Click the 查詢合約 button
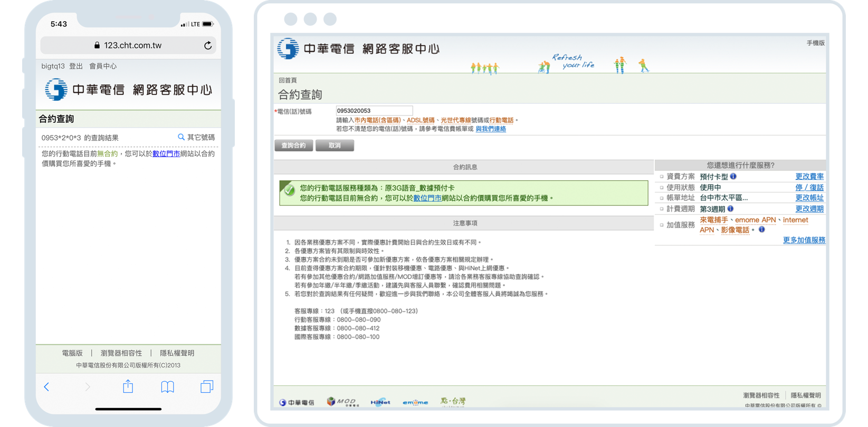 294,145
